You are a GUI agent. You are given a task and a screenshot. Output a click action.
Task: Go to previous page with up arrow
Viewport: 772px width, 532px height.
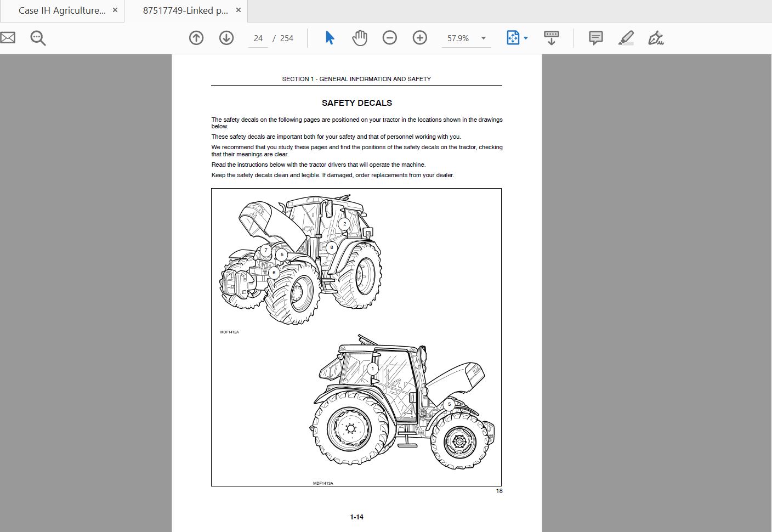tap(196, 38)
